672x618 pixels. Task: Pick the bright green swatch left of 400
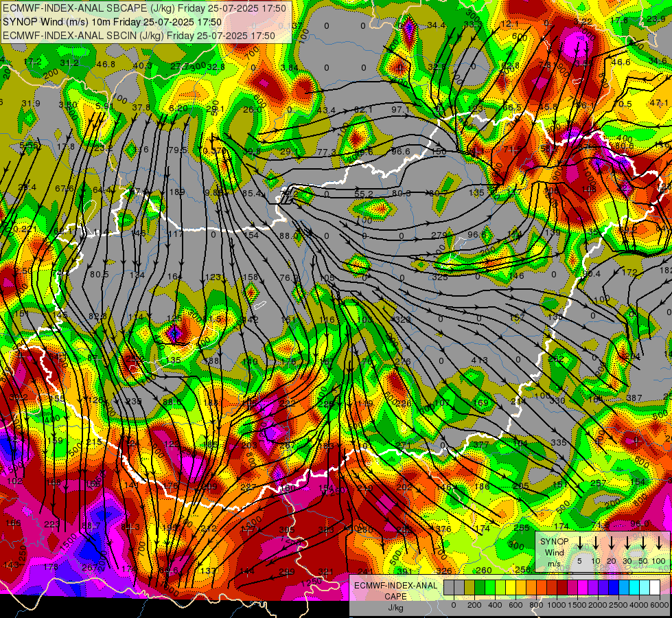[490, 587]
